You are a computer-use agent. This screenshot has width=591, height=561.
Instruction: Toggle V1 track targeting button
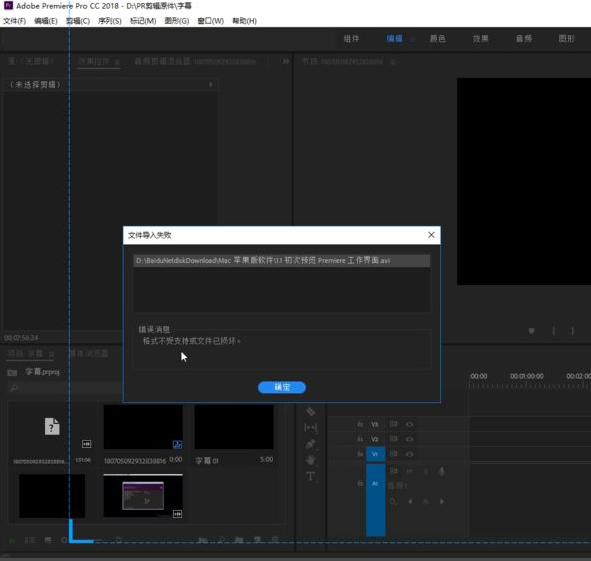[x=375, y=454]
